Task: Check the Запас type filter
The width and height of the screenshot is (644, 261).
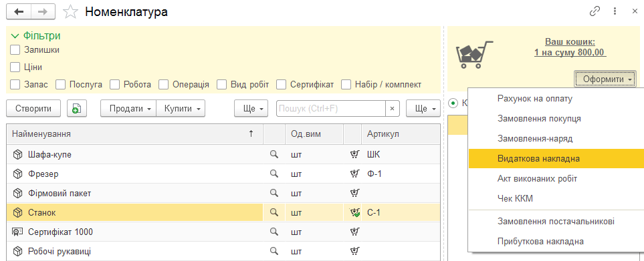Action: pos(15,85)
